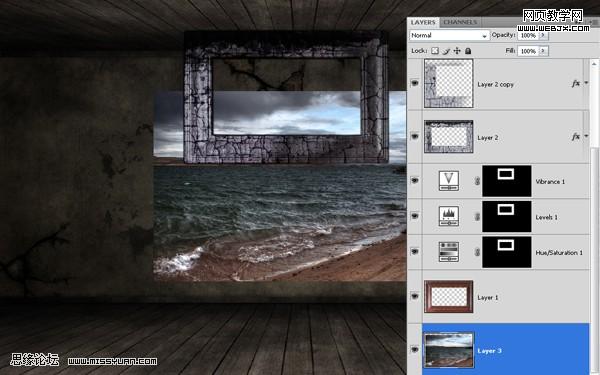
Task: Select the Levels 1 histogram icon
Action: [448, 217]
